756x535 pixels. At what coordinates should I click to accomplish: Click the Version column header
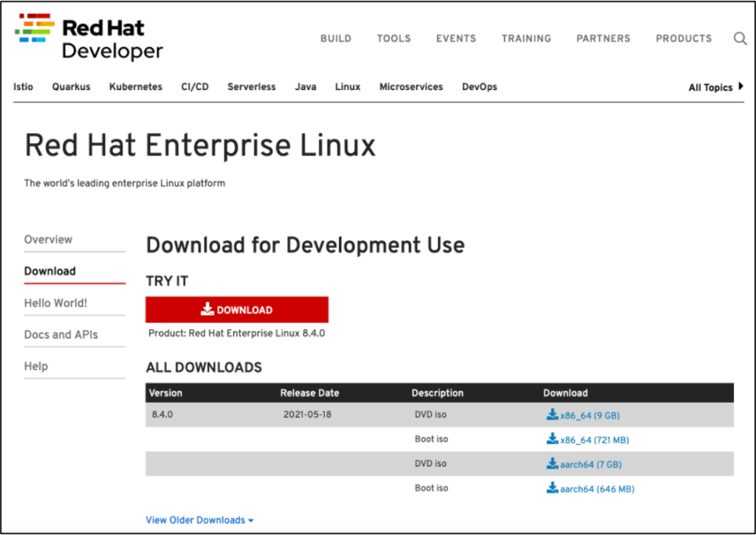165,393
